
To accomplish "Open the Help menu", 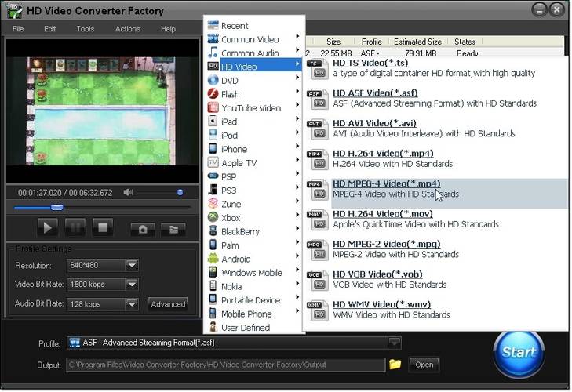I will click(x=168, y=29).
